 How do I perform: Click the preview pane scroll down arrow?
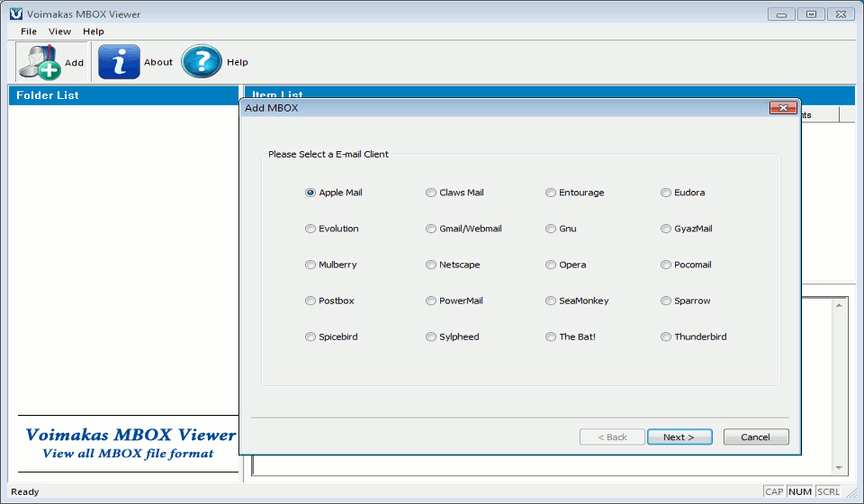(839, 468)
